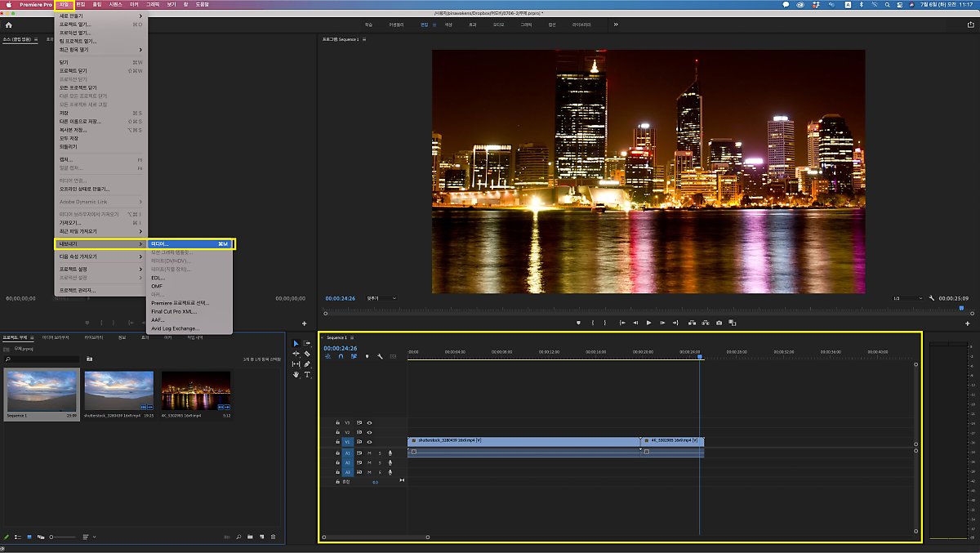980x553 pixels.
Task: Toggle lock on V1 track
Action: pos(337,442)
